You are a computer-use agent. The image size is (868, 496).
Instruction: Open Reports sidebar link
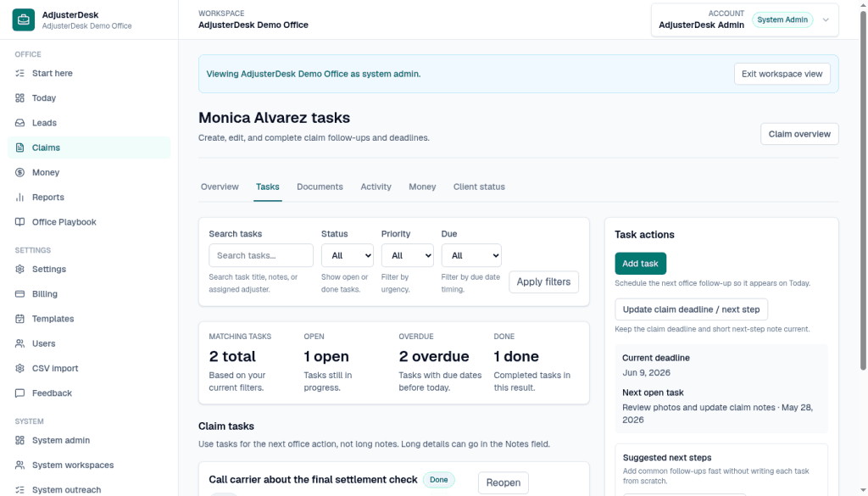click(x=88, y=197)
